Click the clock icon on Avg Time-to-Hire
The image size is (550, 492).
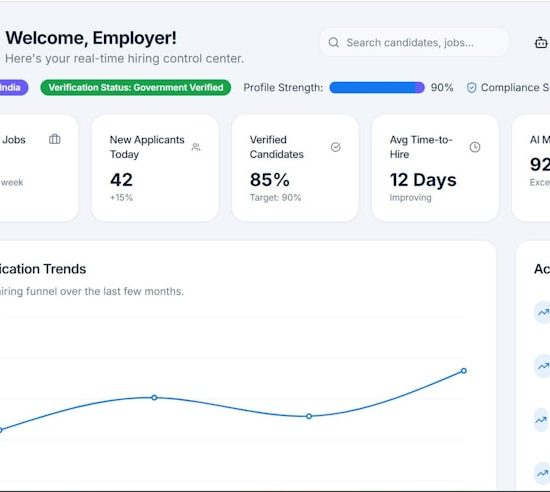(x=475, y=147)
